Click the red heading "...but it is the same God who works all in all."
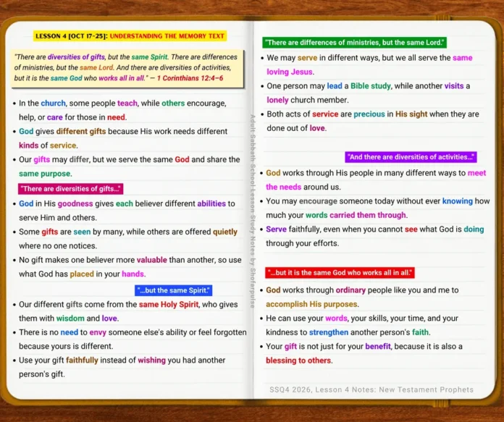Screen dimensions: 504x422 340,273
